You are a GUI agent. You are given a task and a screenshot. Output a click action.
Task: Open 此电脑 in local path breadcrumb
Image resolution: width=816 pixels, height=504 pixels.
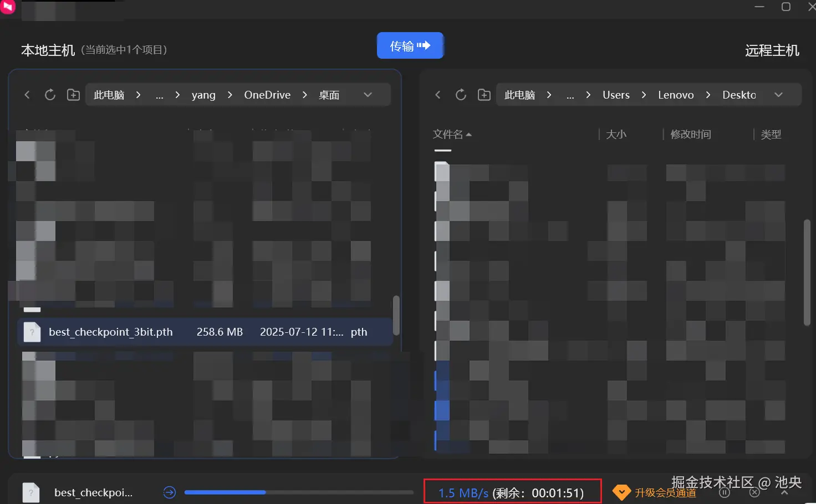[109, 95]
